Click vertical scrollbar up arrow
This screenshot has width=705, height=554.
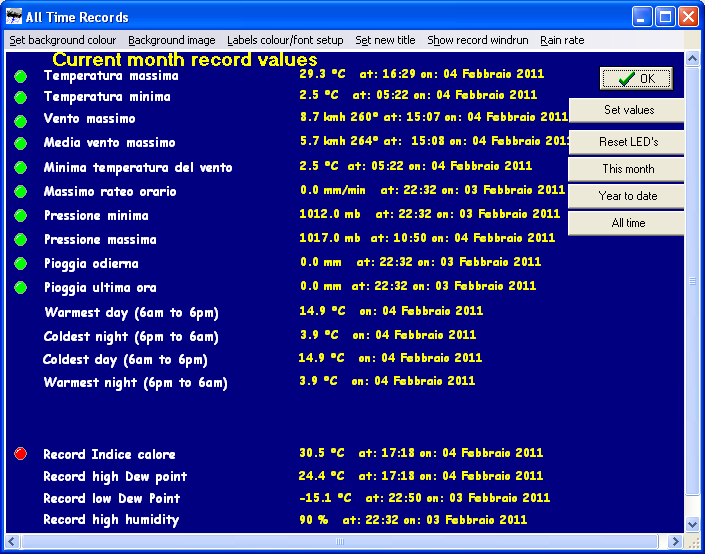point(692,59)
